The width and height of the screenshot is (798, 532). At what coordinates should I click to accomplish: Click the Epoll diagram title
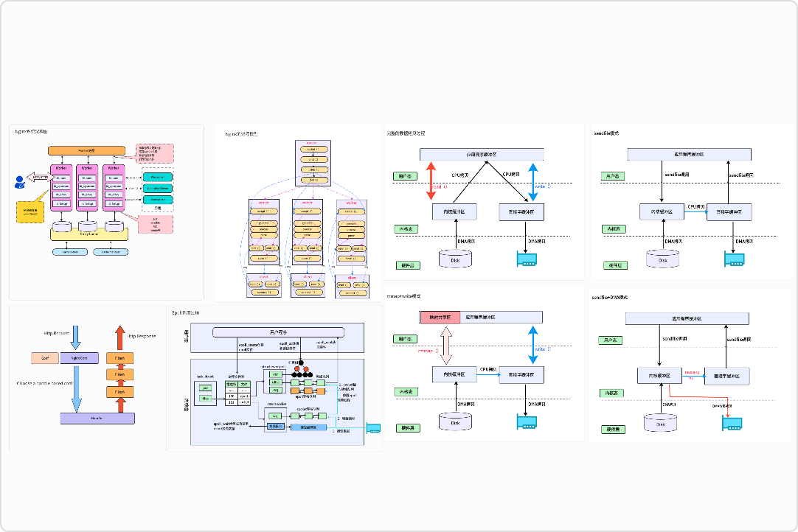click(x=186, y=313)
